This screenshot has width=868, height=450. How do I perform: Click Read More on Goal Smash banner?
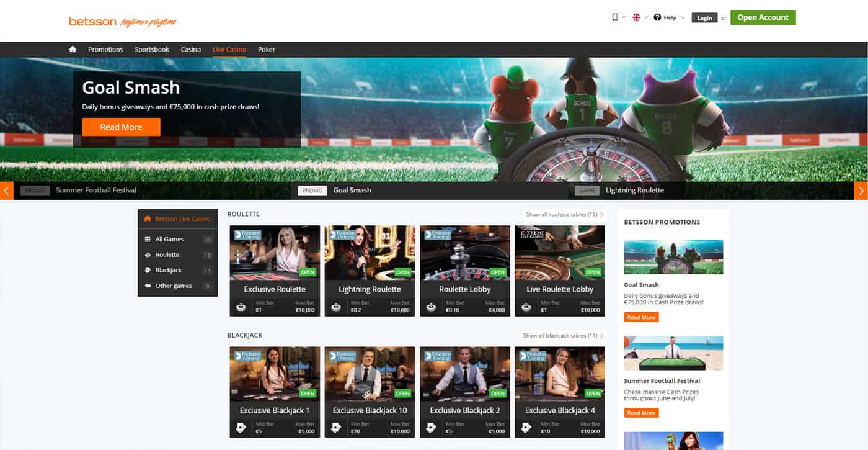coord(121,127)
